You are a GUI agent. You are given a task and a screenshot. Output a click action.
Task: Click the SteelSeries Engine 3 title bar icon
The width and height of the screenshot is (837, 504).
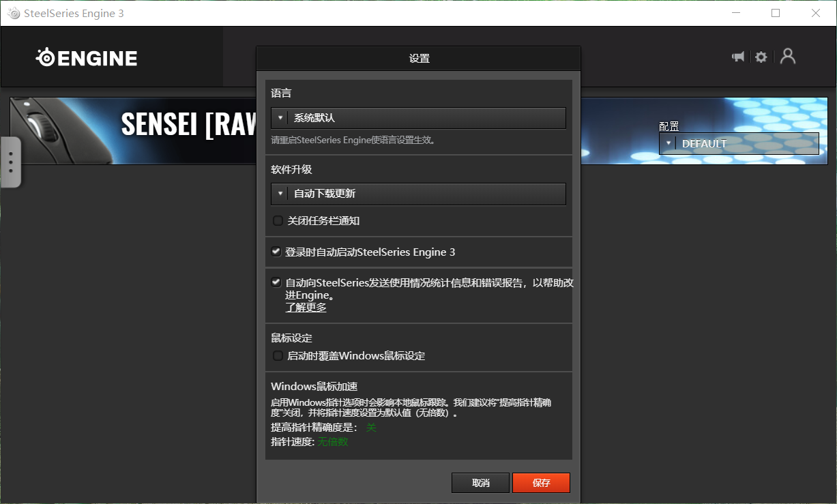tap(14, 13)
